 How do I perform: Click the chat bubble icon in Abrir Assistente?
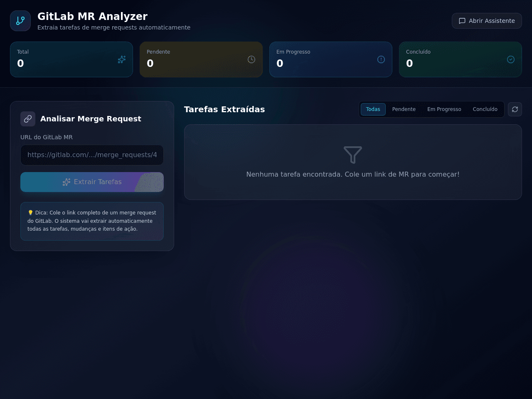(462, 21)
